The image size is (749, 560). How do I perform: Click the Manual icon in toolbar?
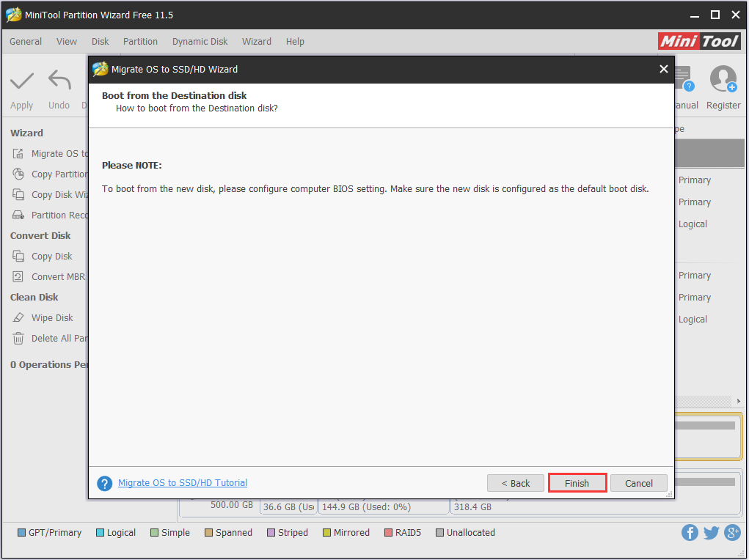pos(684,78)
